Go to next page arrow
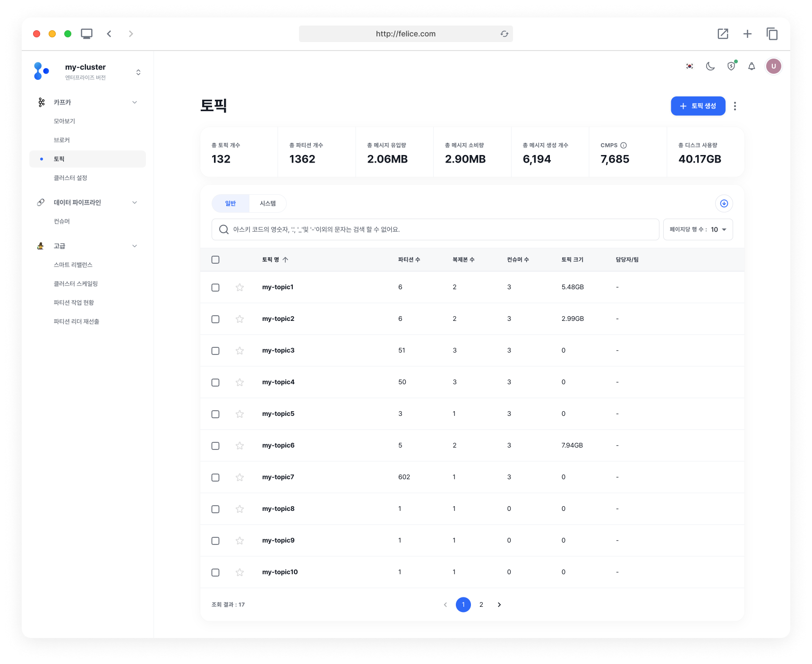This screenshot has width=812, height=664. 499,604
